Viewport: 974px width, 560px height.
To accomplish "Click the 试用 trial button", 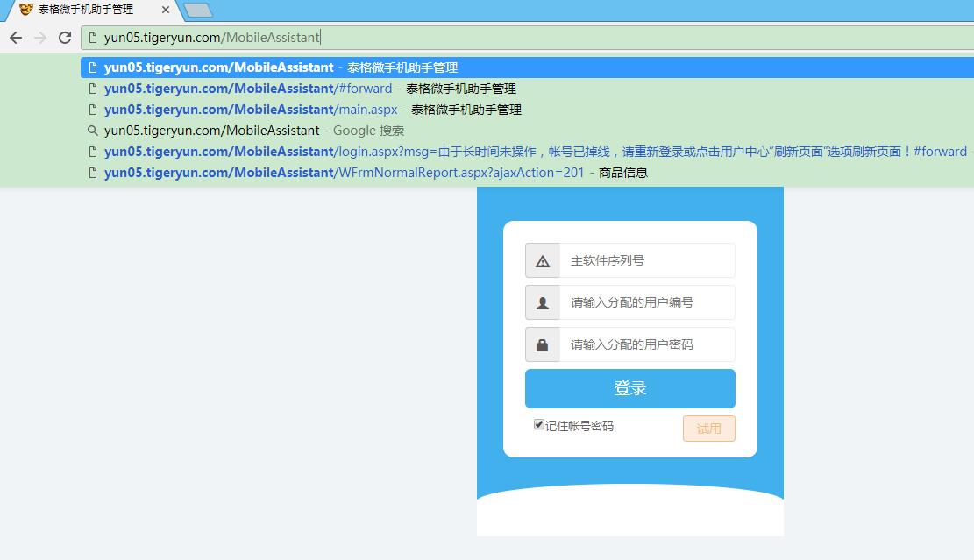I will [x=708, y=429].
